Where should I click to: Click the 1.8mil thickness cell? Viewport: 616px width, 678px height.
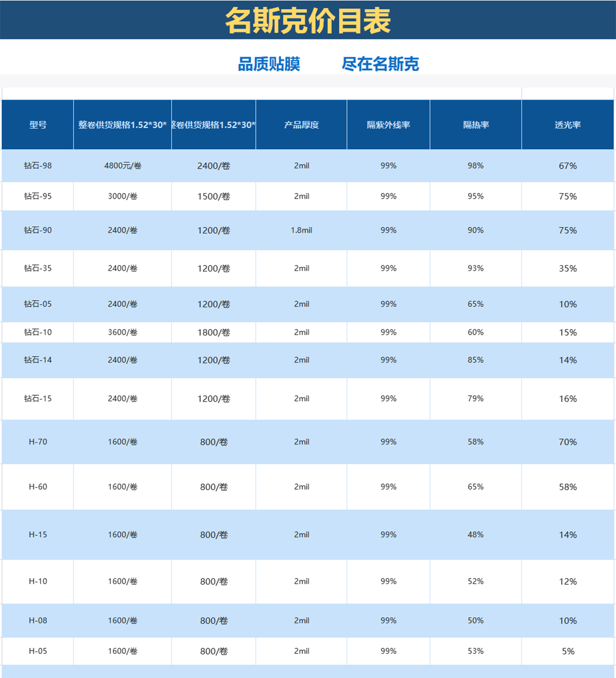pyautogui.click(x=301, y=230)
